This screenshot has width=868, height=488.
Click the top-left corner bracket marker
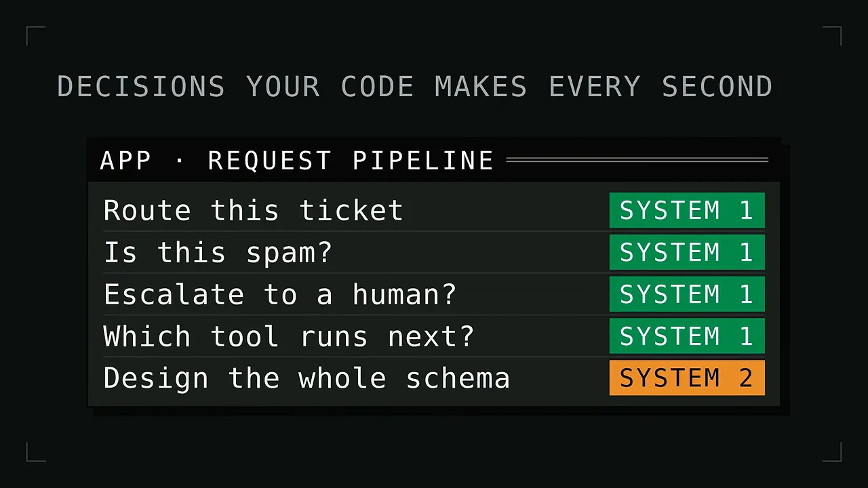(35, 36)
